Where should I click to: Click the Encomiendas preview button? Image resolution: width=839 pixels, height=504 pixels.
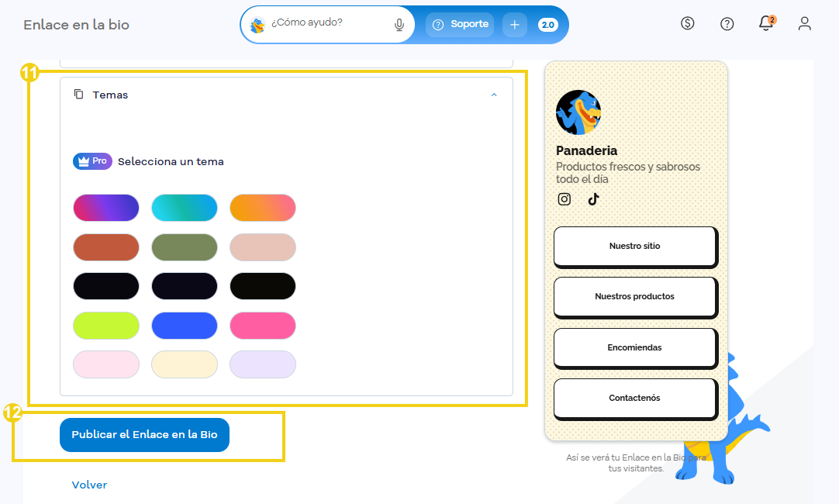(635, 348)
